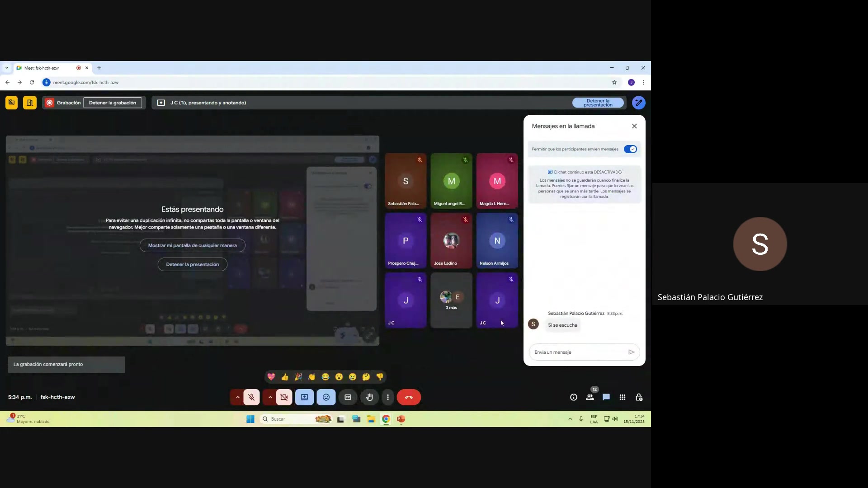Disable 'Permitir que los participantes envíen mensajes' switch
Viewport: 868px width, 488px height.
click(630, 149)
